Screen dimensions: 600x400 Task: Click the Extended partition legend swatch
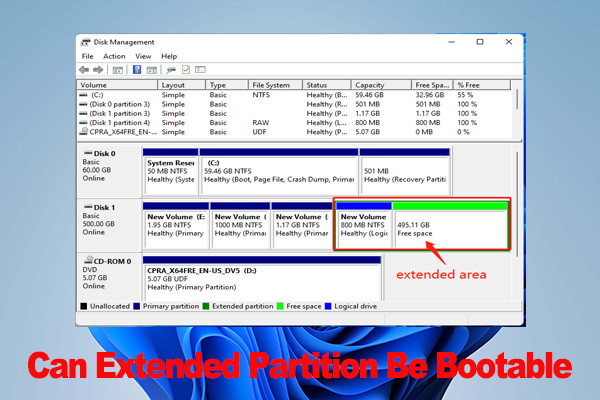(207, 305)
